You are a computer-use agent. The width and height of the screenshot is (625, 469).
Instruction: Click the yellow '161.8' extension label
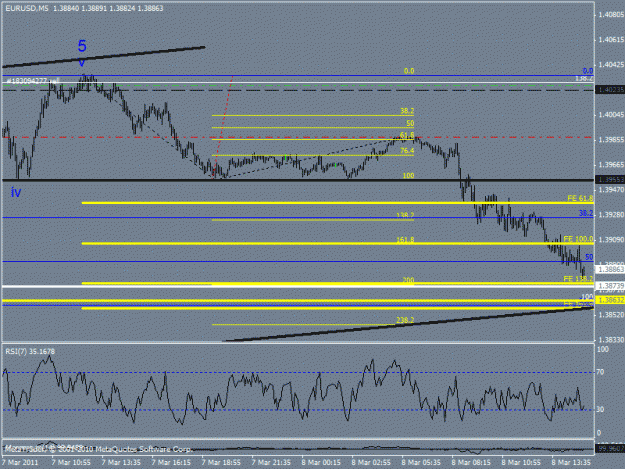tap(405, 240)
